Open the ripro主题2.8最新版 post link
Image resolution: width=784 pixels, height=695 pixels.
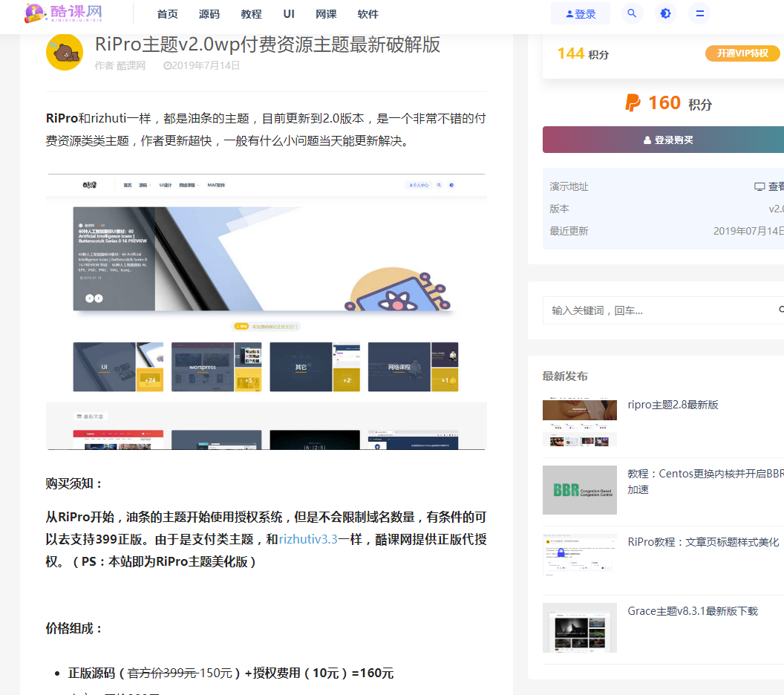pyautogui.click(x=673, y=405)
